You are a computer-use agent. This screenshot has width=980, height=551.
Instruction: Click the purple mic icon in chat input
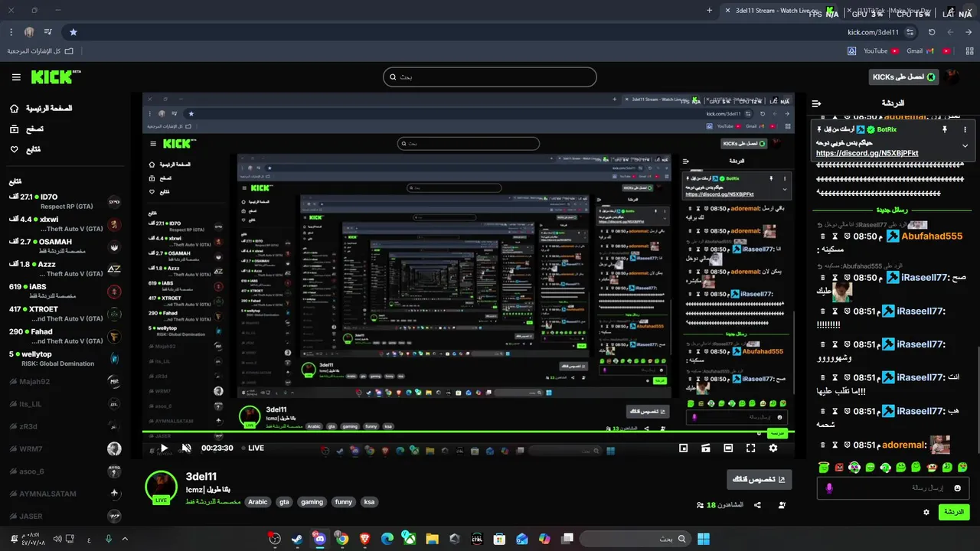tap(829, 488)
